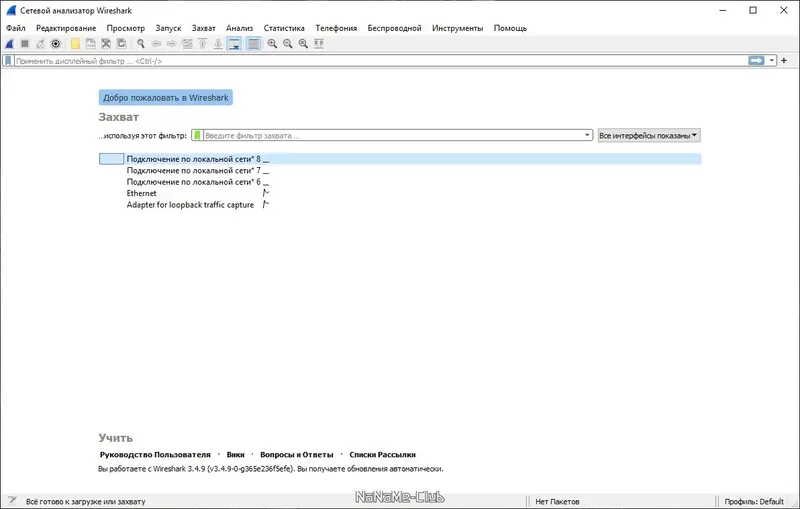Image resolution: width=800 pixels, height=509 pixels.
Task: Open the 'Все интерфейсы показаны' dropdown
Action: pyautogui.click(x=649, y=136)
